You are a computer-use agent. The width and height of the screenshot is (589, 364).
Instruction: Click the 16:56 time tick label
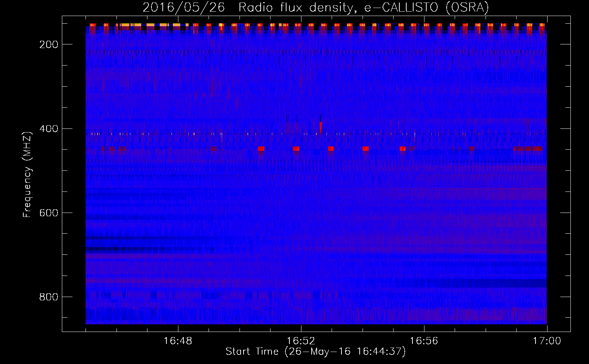coord(424,341)
